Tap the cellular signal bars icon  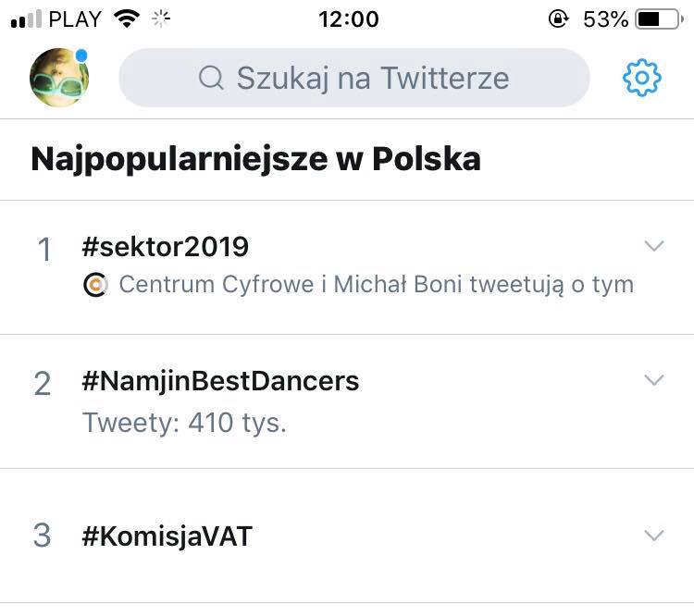pyautogui.click(x=26, y=18)
